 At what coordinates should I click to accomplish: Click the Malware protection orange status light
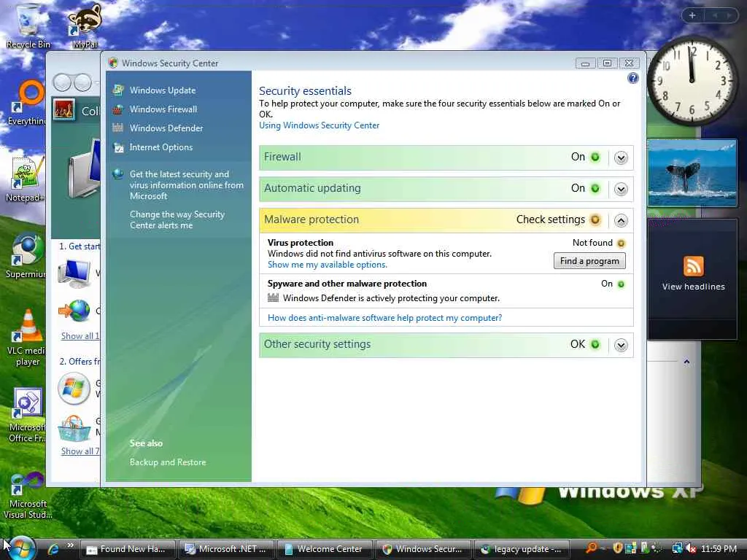(595, 219)
